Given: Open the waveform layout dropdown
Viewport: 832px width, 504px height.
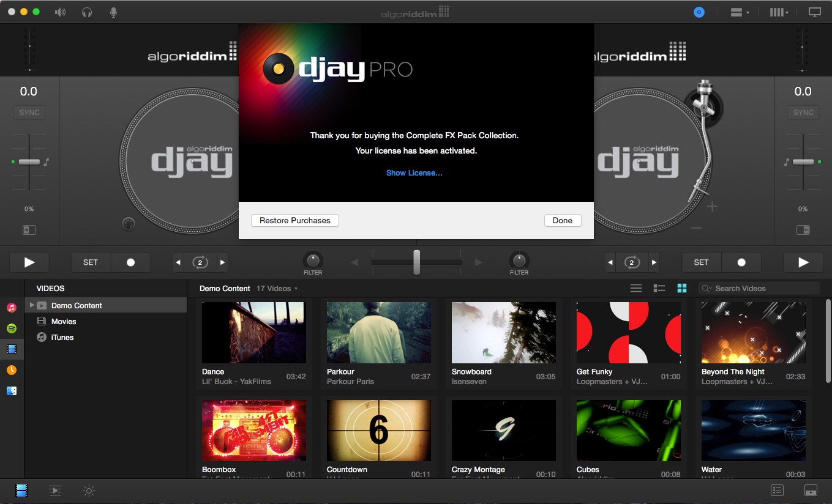Looking at the screenshot, I should tap(779, 12).
